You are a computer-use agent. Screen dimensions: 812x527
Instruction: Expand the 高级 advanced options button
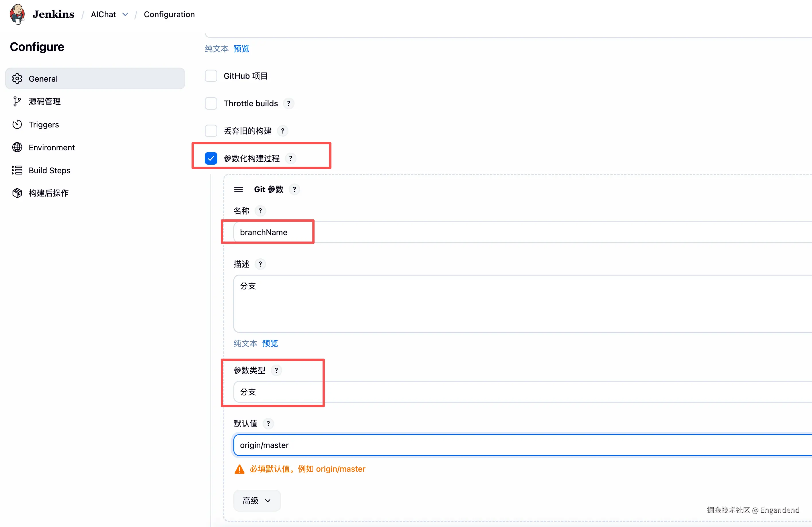tap(257, 500)
